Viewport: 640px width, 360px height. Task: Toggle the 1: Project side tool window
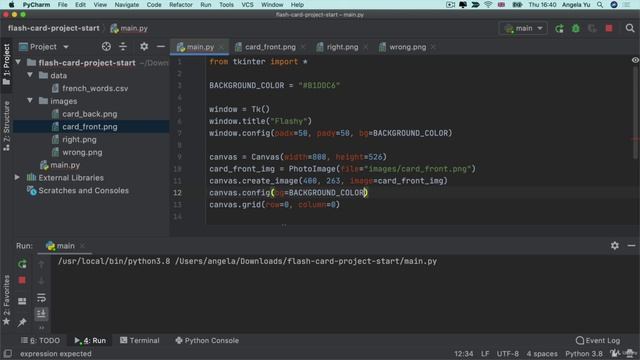tap(6, 64)
